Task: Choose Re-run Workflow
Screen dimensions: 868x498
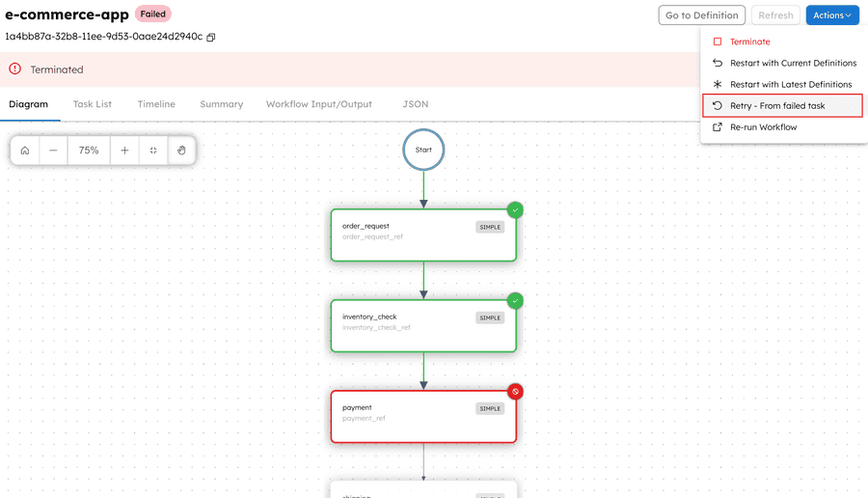Action: 784,126
